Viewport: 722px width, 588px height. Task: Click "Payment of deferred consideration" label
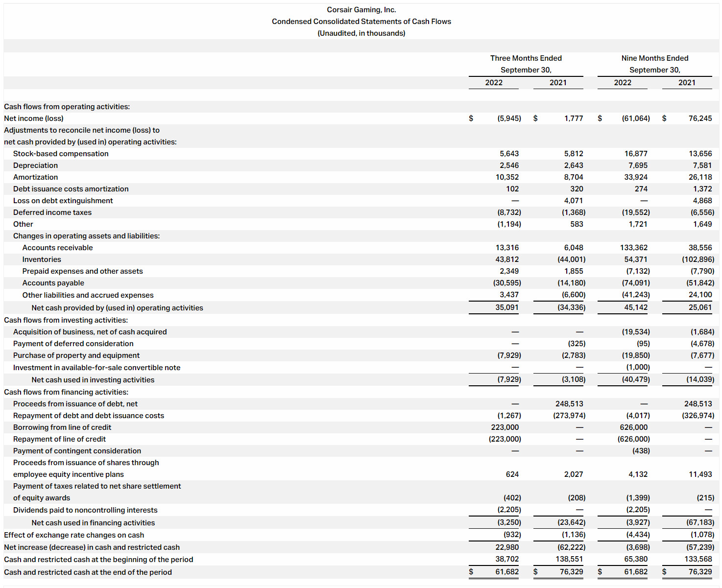coord(73,344)
